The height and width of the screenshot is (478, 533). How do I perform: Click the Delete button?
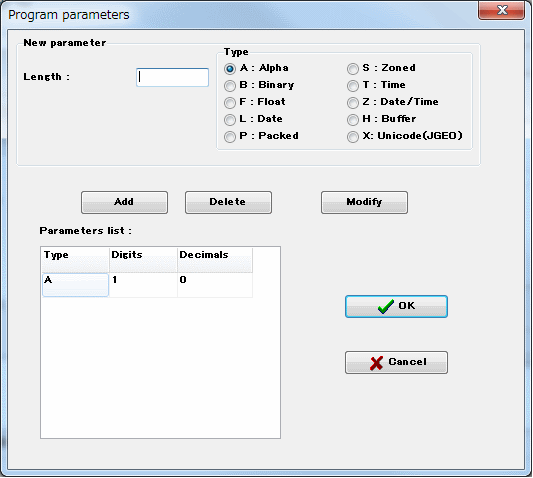pos(228,202)
